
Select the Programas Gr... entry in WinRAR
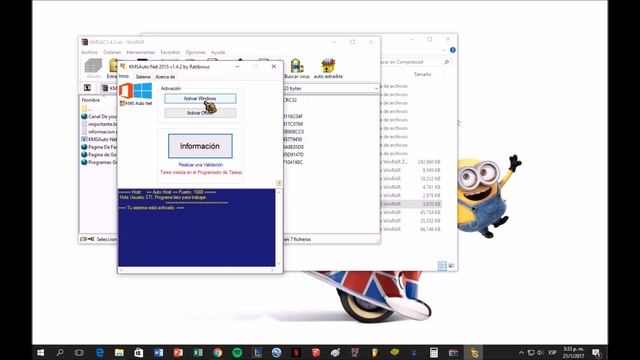[99, 162]
